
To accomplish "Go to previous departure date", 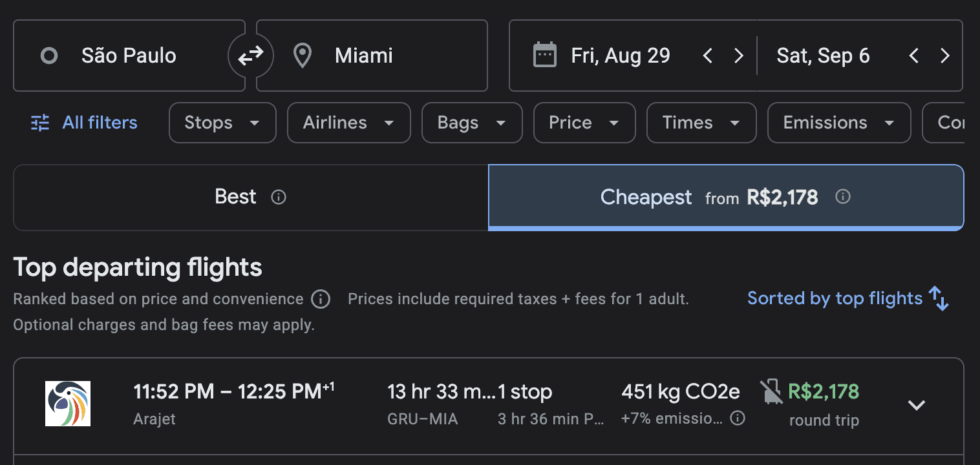I will pos(708,56).
